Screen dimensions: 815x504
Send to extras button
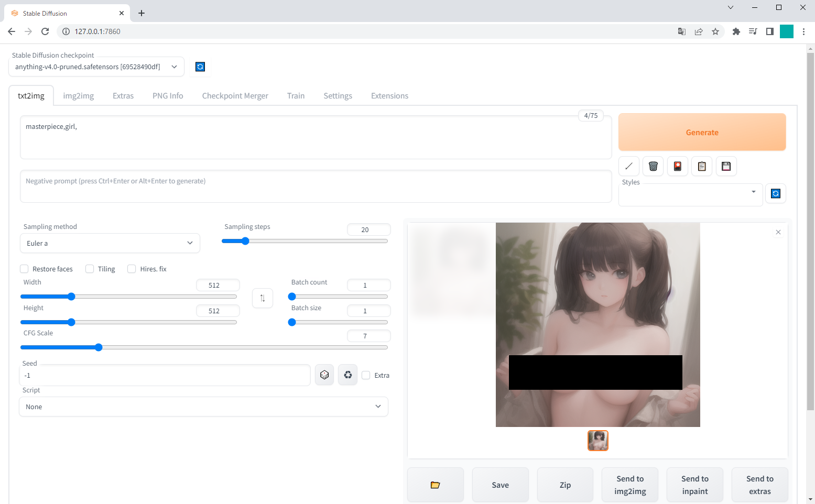pyautogui.click(x=760, y=485)
